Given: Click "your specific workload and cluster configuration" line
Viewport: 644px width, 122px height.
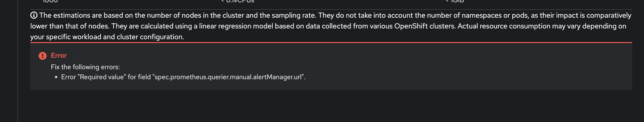Looking at the screenshot, I should (107, 37).
